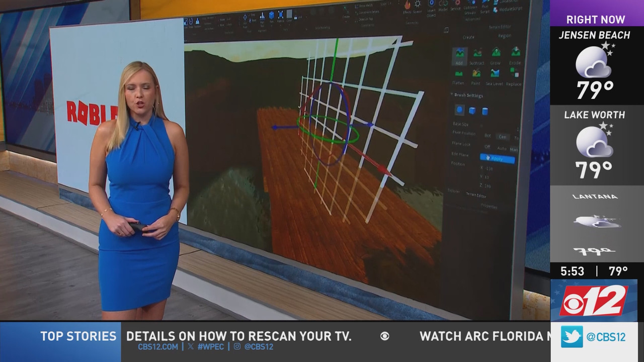Click the Position X value field
The height and width of the screenshot is (362, 644).
point(489,168)
